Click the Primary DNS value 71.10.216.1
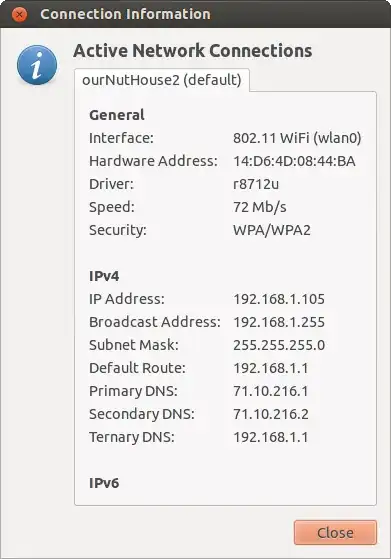Image resolution: width=391 pixels, height=559 pixels. tap(271, 391)
